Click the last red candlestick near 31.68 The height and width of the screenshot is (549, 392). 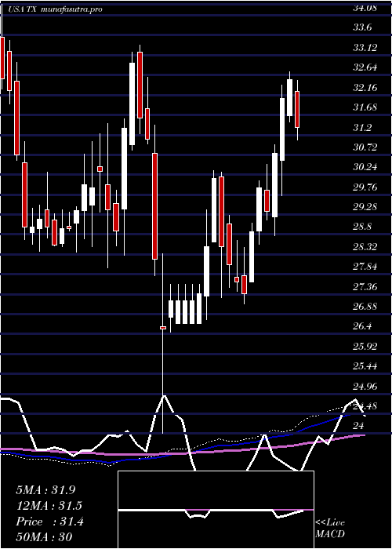coord(297,109)
